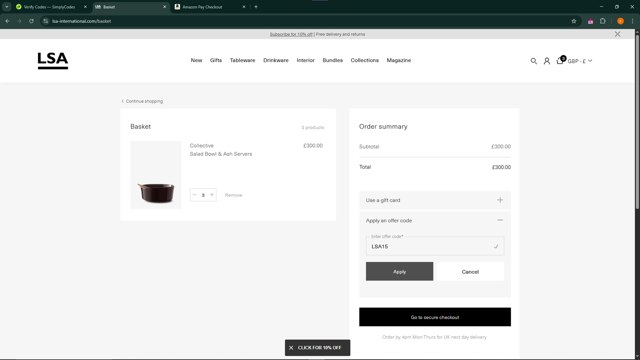Switch to Amazon Pay Checkout tab
This screenshot has width=640, height=360.
click(208, 7)
